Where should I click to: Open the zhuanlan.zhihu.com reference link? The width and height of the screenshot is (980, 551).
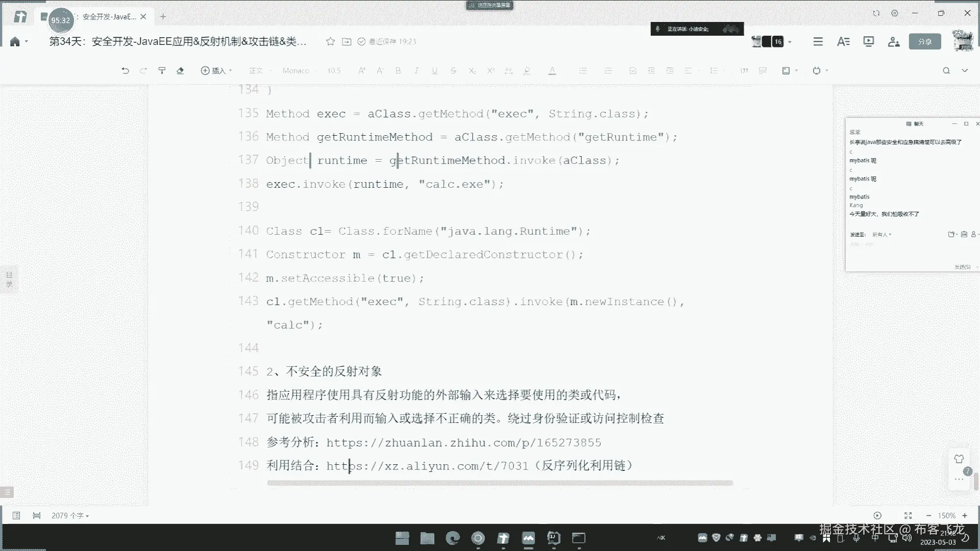click(x=463, y=442)
